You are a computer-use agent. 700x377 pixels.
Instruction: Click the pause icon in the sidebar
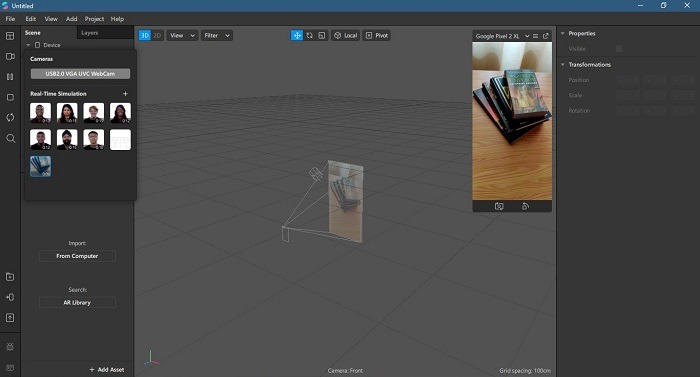(10, 77)
